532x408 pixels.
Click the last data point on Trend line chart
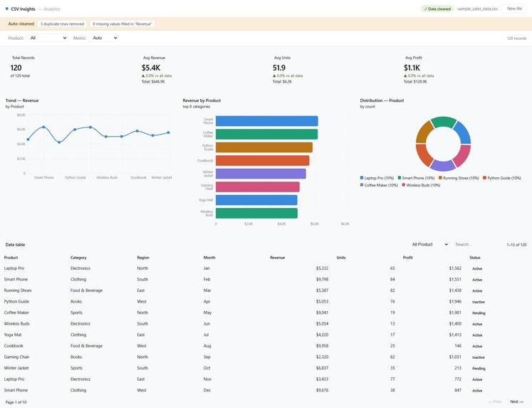click(168, 132)
